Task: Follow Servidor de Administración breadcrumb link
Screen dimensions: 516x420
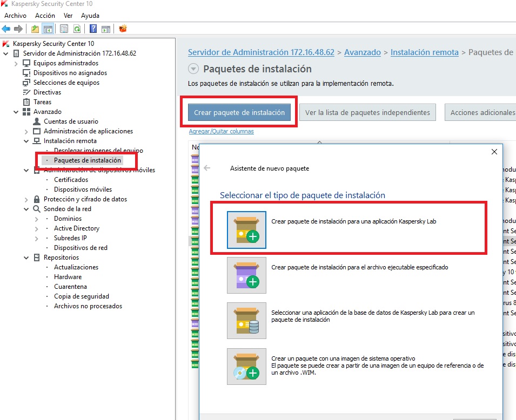Action: click(261, 52)
